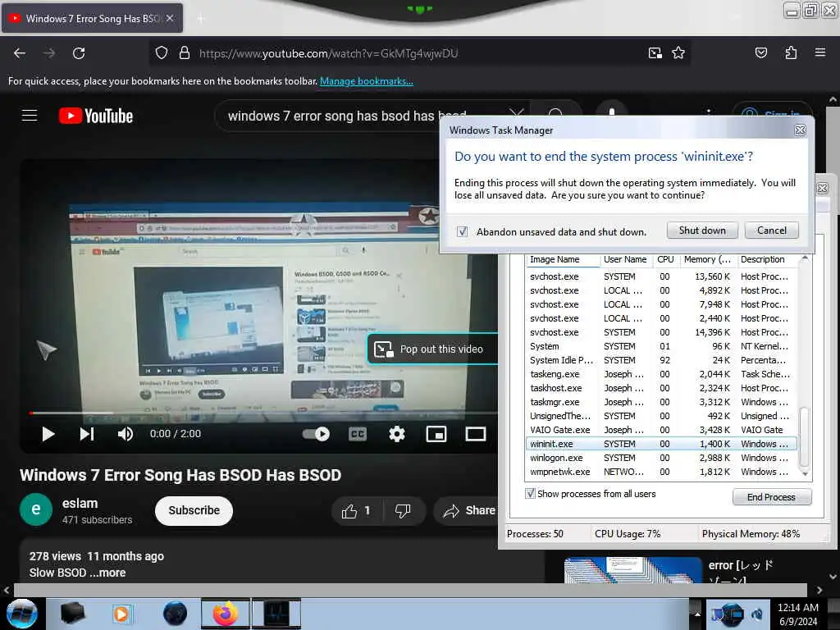Select the VAIO Gate.exe process row
The height and width of the screenshot is (630, 840).
coord(661,430)
